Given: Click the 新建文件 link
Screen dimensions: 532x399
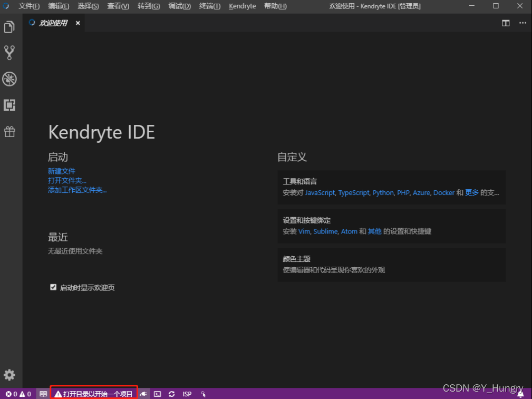Looking at the screenshot, I should [x=61, y=171].
